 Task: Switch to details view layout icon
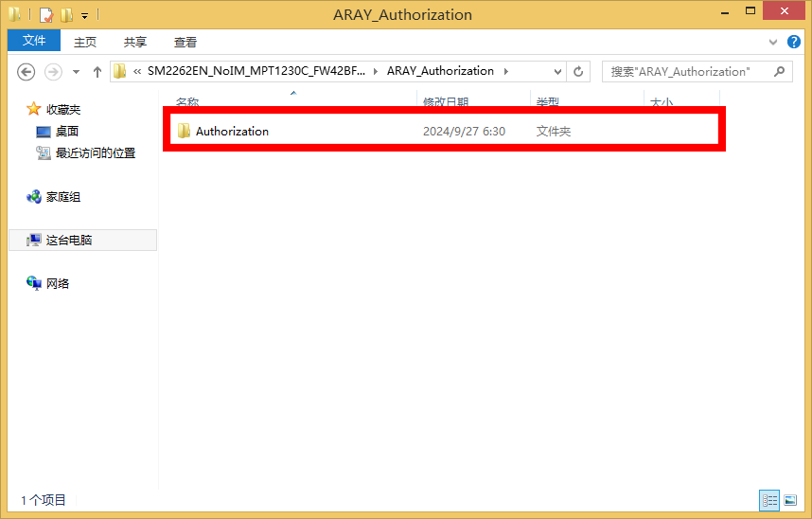click(769, 500)
